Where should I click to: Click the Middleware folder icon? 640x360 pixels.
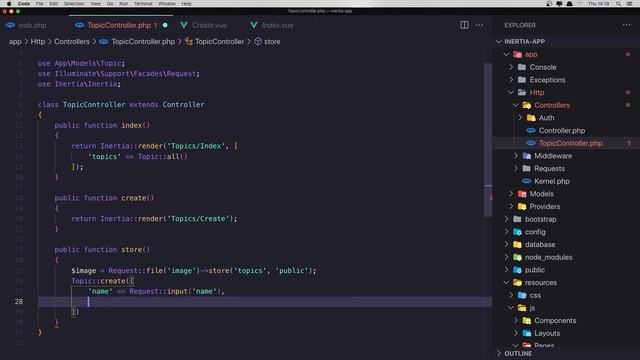pyautogui.click(x=527, y=156)
